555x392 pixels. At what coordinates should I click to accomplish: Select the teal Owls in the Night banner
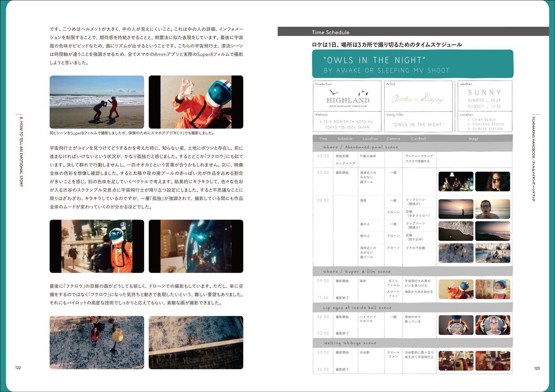(x=413, y=64)
